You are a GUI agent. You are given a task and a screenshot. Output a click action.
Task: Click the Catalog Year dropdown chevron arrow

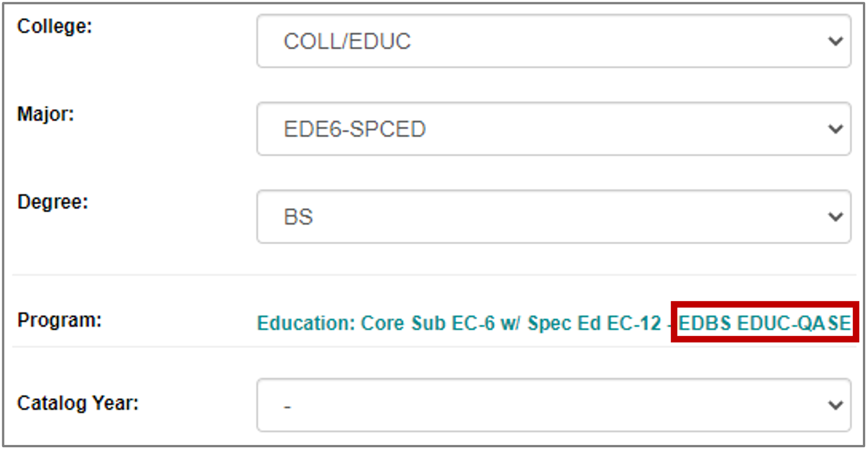(x=835, y=405)
